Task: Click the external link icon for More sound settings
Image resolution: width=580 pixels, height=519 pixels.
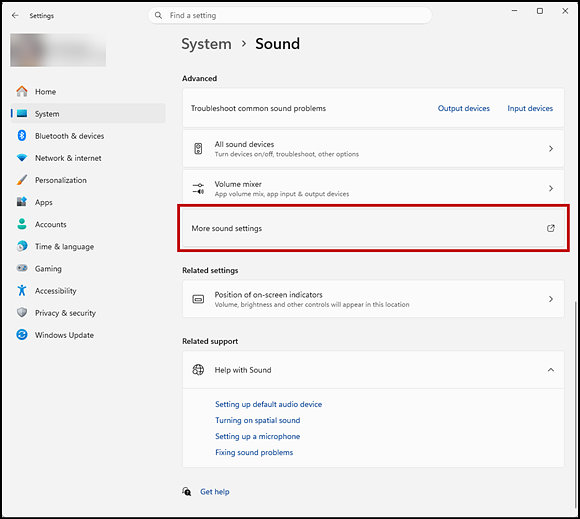Action: point(551,228)
